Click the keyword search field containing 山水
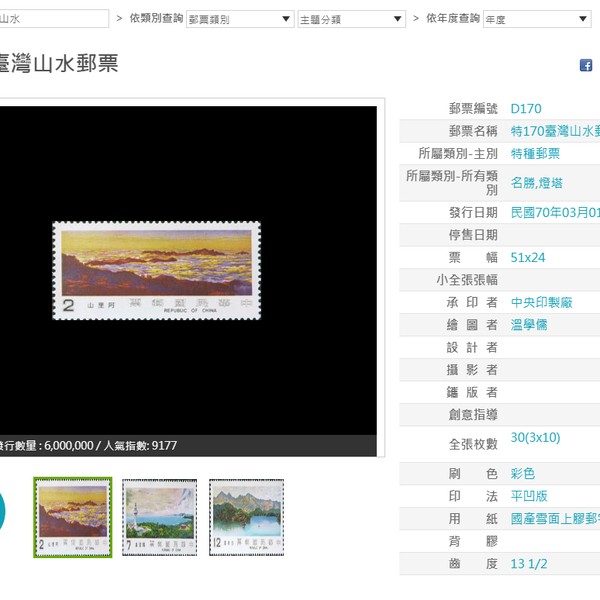Viewport: 600px width, 600px height. pos(54,19)
